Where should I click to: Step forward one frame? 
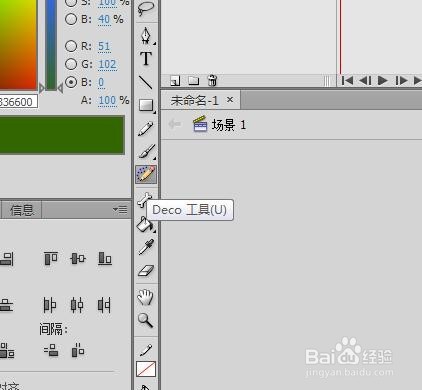click(x=401, y=80)
